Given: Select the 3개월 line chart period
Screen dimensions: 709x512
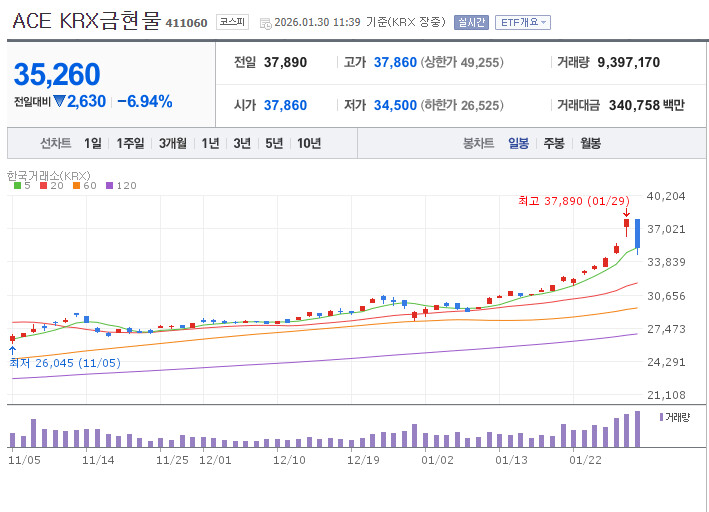Looking at the screenshot, I should 172,143.
